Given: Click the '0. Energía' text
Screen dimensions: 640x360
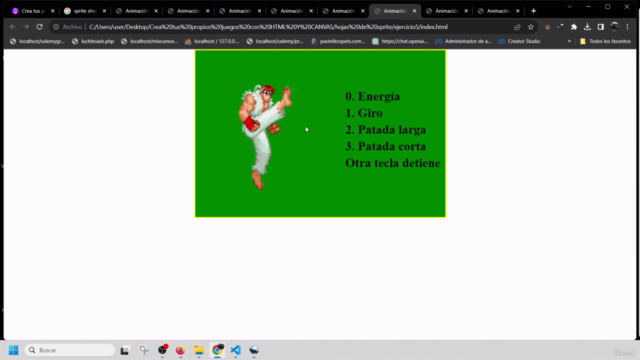Looking at the screenshot, I should [x=372, y=96].
